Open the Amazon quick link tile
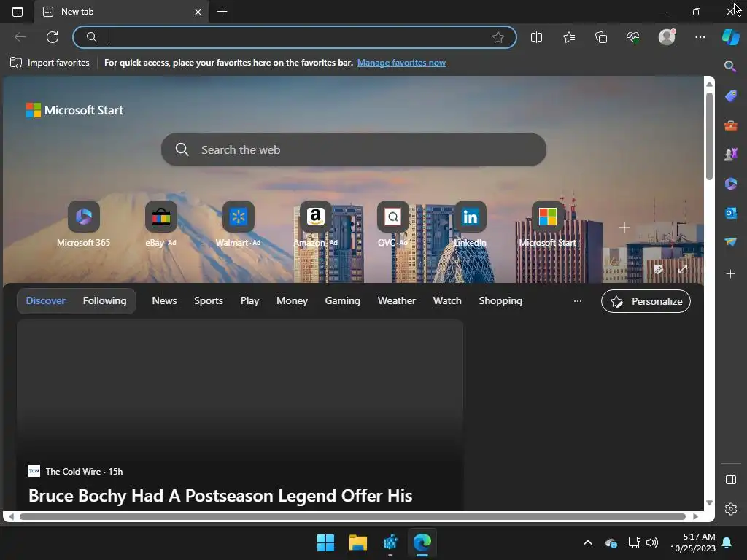747x560 pixels. tap(315, 224)
